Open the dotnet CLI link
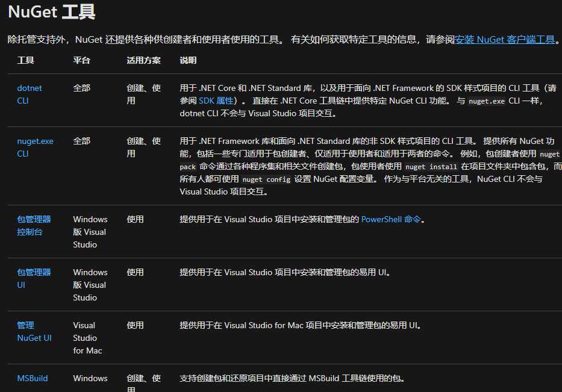Viewport: 562px width, 392px height. (x=30, y=95)
